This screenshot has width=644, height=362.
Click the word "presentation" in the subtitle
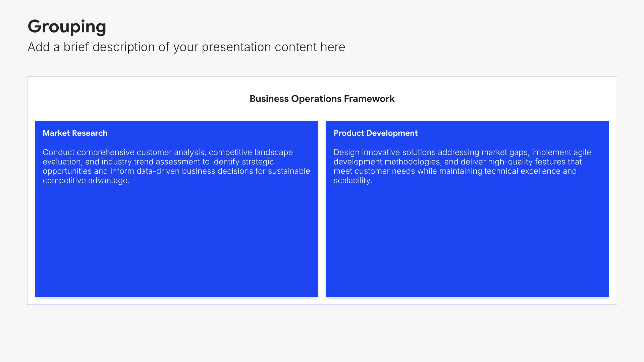pyautogui.click(x=236, y=47)
